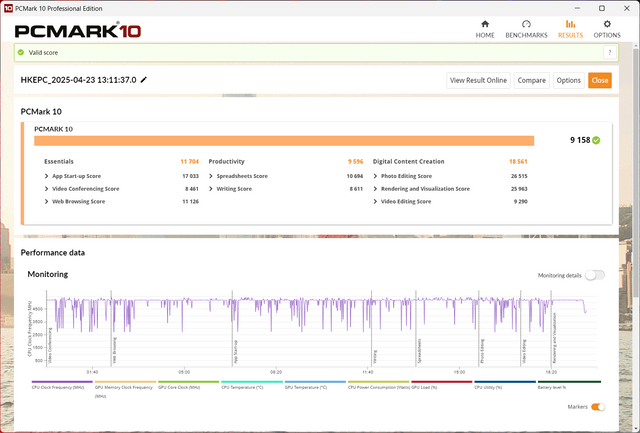Click the overall 9 158 score

point(580,140)
